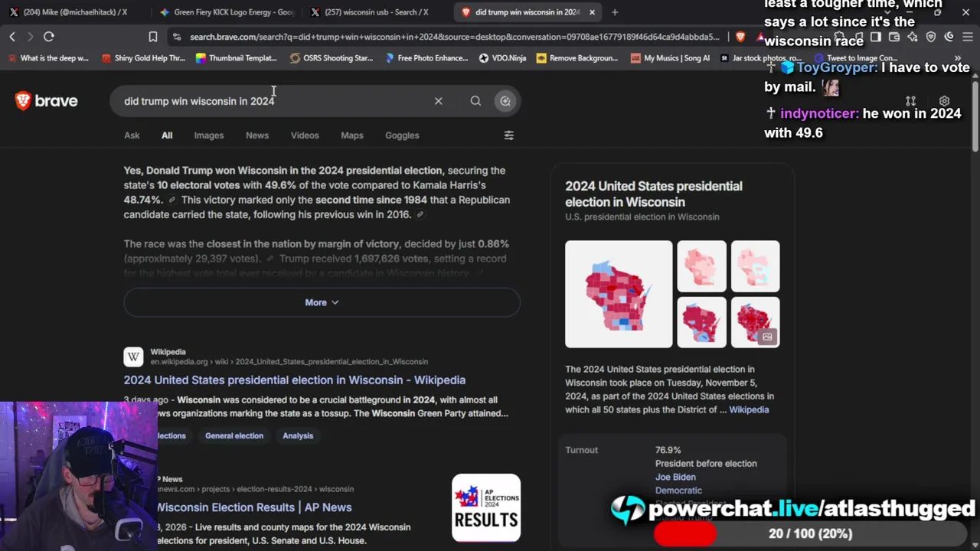Open search filters slider icon
The width and height of the screenshot is (980, 551).
point(508,135)
